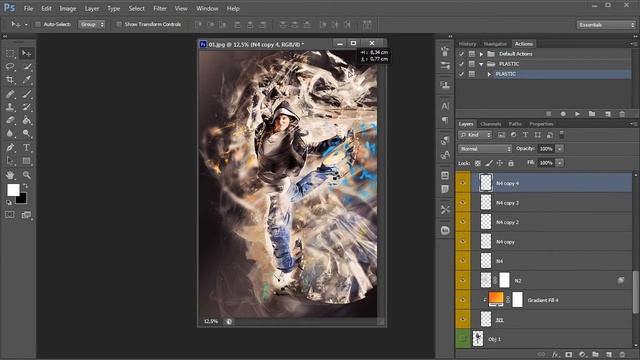The width and height of the screenshot is (640, 360).
Task: Click the Gradient Fill 4 gradient thumbnail
Action: pos(496,300)
